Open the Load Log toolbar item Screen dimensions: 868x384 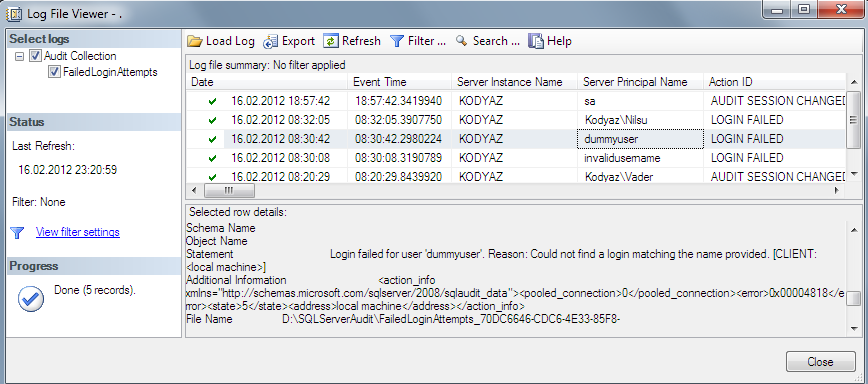[x=221, y=41]
